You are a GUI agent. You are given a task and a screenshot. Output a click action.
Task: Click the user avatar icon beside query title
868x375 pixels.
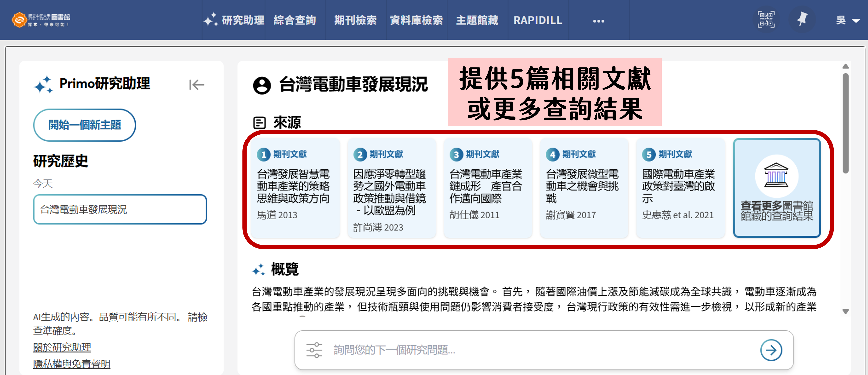[262, 85]
